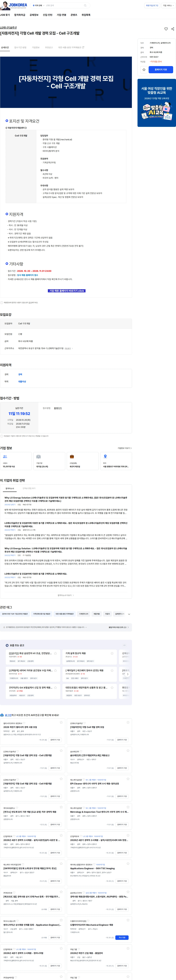
Task: Click the 불법/허위/과장/오류 신고 link
Action: (119, 627)
